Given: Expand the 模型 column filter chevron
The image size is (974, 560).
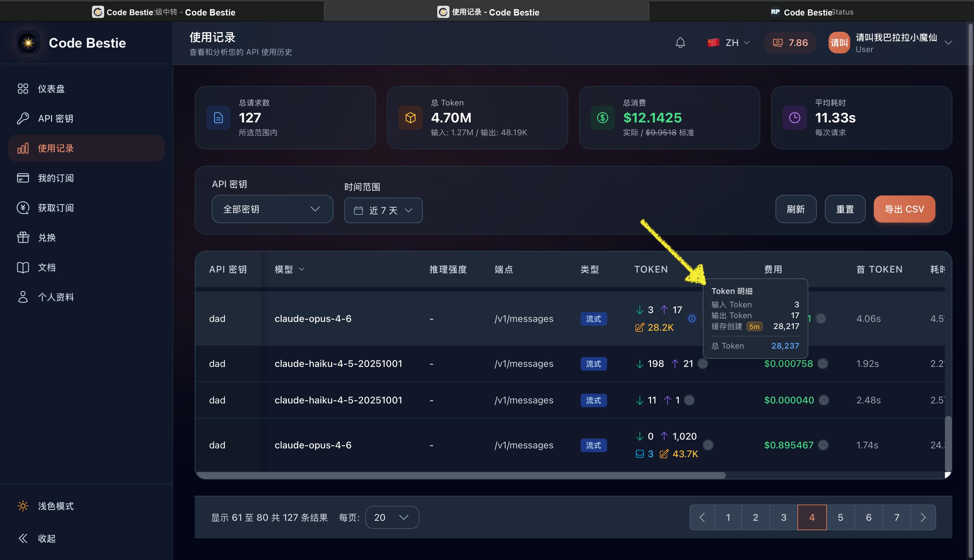Looking at the screenshot, I should tap(302, 269).
